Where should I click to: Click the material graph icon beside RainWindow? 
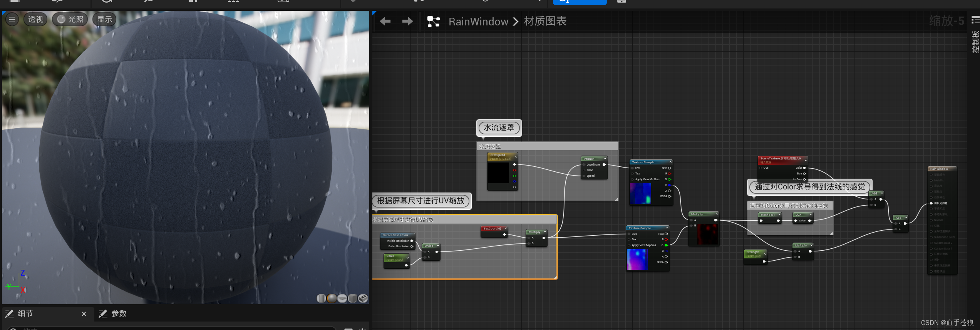434,22
